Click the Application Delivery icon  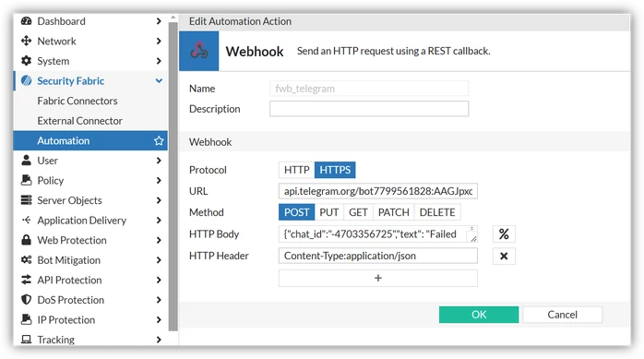coord(26,220)
